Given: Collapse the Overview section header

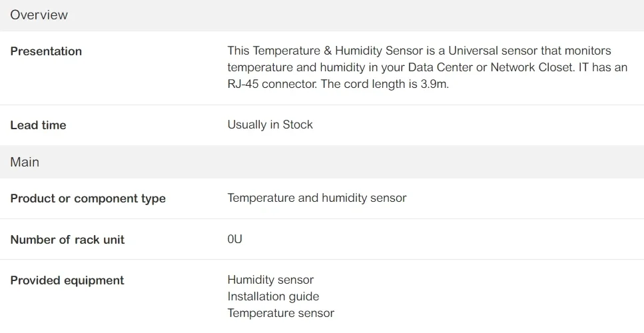Looking at the screenshot, I should pyautogui.click(x=39, y=15).
